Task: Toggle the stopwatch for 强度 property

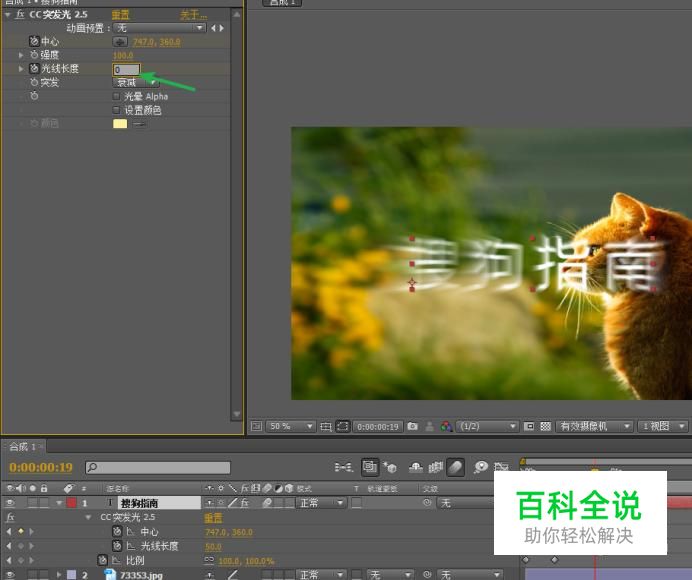Action: click(x=34, y=55)
